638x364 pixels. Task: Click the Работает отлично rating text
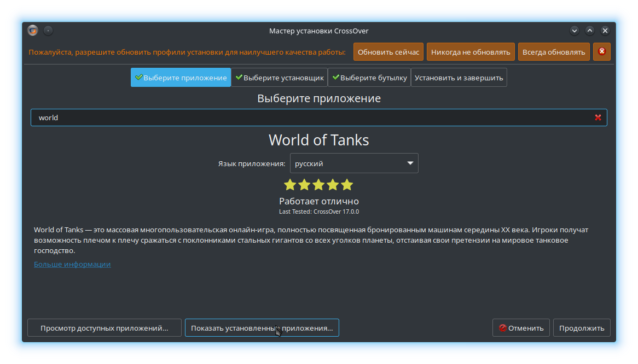click(318, 201)
